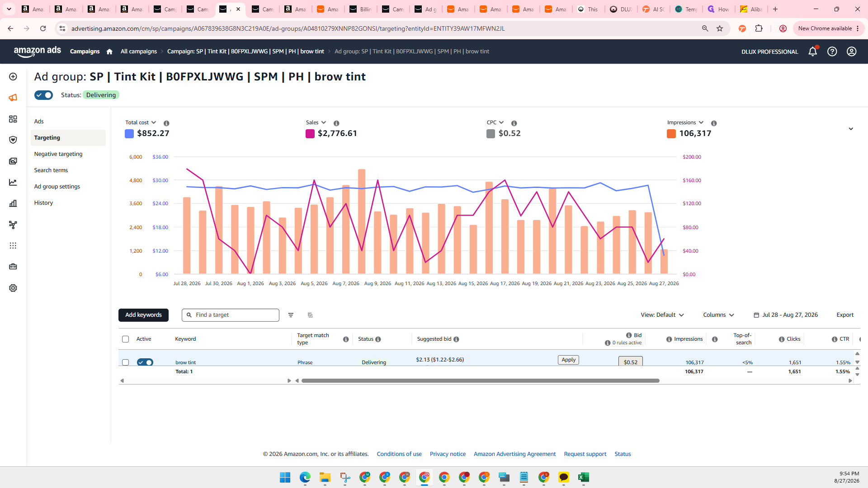Image resolution: width=868 pixels, height=488 pixels.
Task: Click the table horizontal scrollbar thumb
Action: point(480,381)
